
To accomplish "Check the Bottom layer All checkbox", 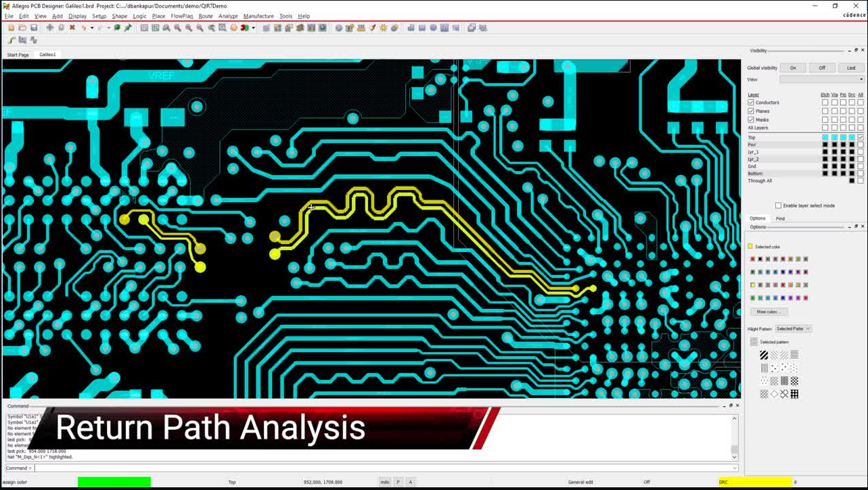I will point(861,174).
